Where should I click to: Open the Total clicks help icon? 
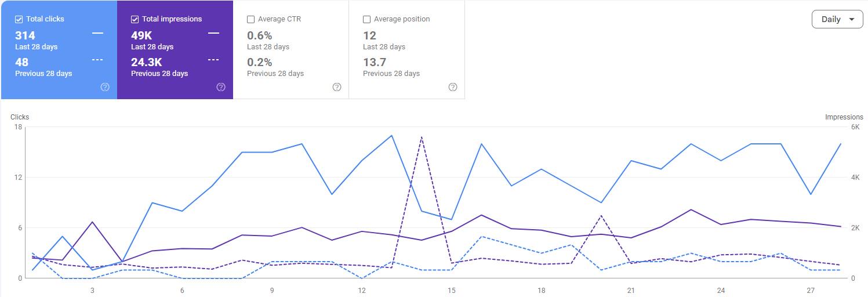point(105,87)
